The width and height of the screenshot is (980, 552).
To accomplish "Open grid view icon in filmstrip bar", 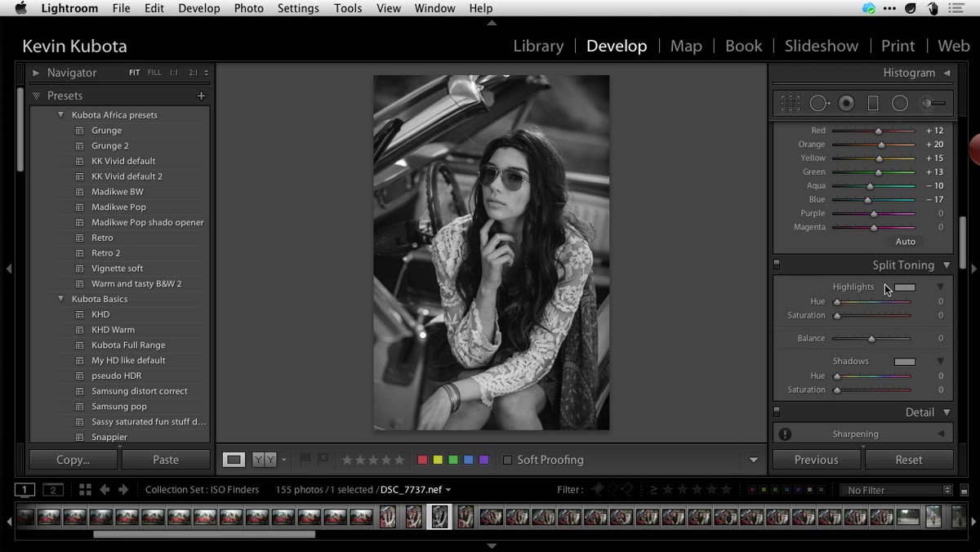I will [85, 490].
